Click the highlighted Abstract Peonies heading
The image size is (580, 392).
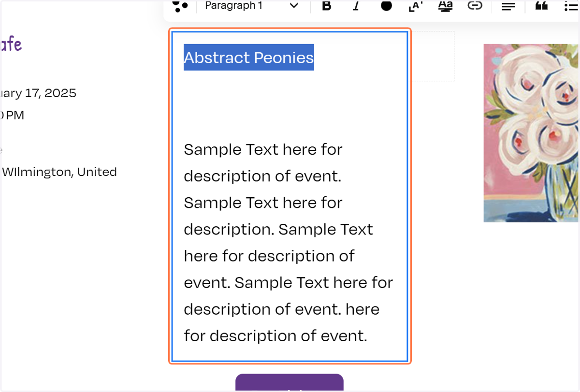248,58
